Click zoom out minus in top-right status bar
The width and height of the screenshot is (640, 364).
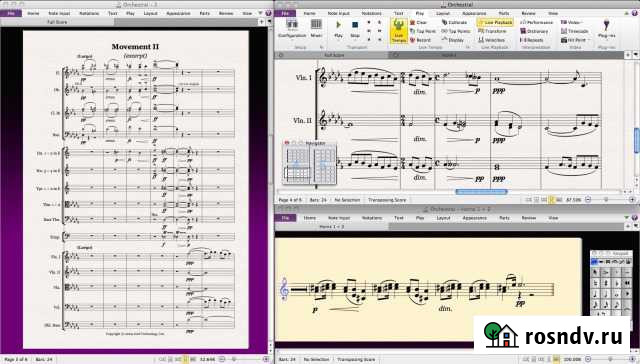[x=588, y=200]
